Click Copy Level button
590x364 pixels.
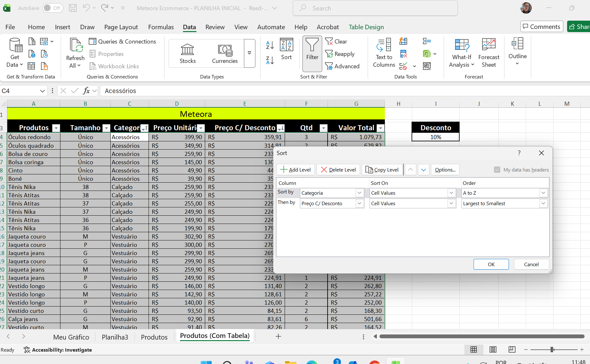click(382, 170)
